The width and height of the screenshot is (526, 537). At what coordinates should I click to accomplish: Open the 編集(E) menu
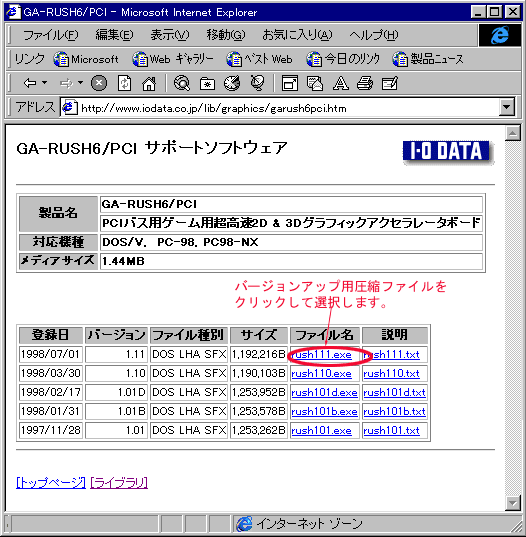[114, 35]
